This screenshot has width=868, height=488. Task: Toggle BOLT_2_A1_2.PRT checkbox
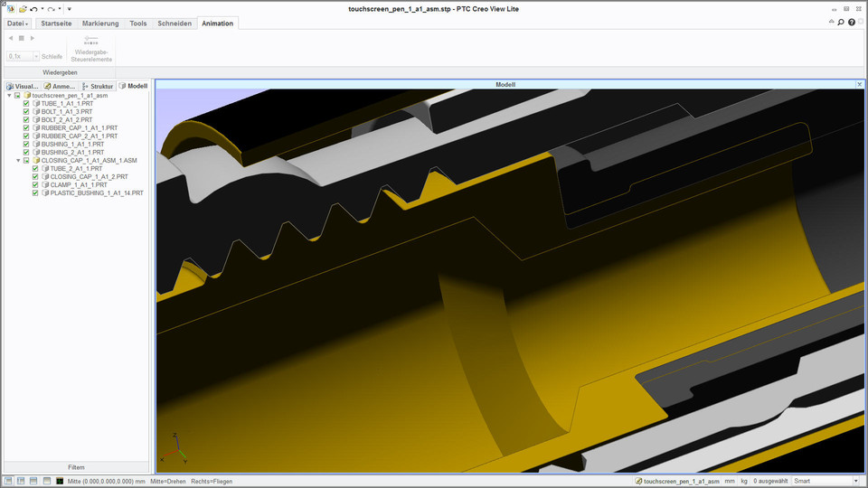tap(26, 119)
